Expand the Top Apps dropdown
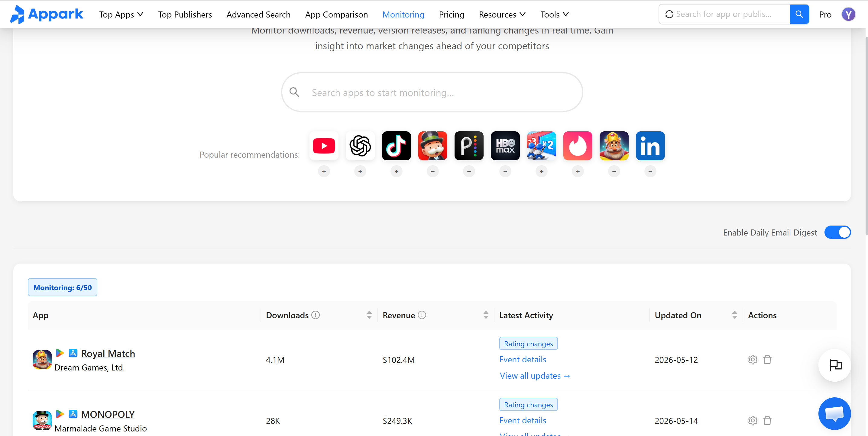Viewport: 868px width, 436px height. (x=121, y=14)
